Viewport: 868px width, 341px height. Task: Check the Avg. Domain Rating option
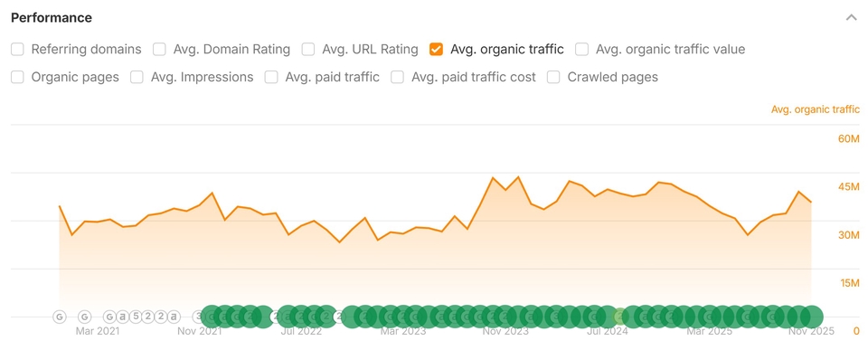159,49
